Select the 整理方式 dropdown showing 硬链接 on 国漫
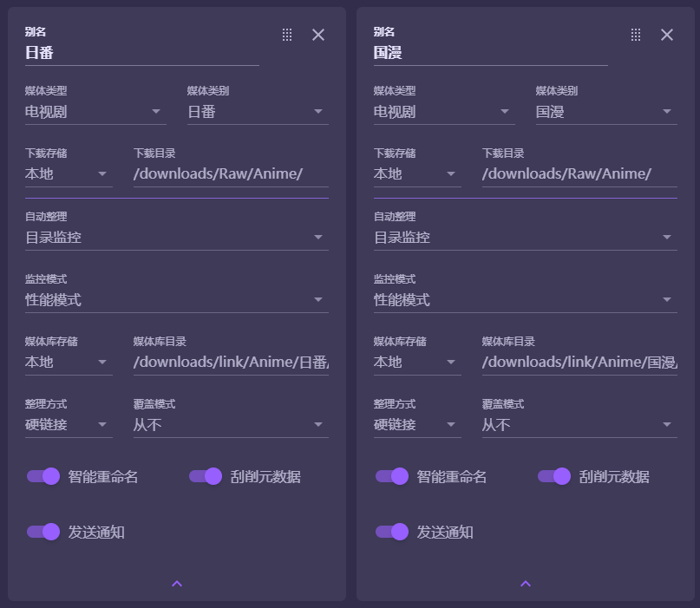This screenshot has width=700, height=608. coord(417,424)
